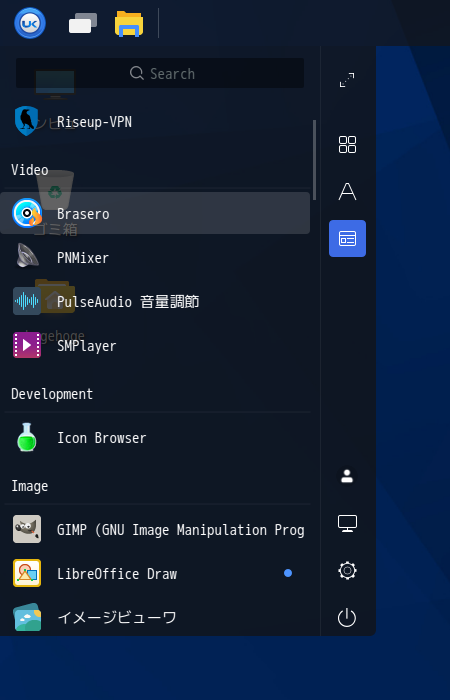Select the category function view button
This screenshot has height=700, width=450.
[x=347, y=238]
